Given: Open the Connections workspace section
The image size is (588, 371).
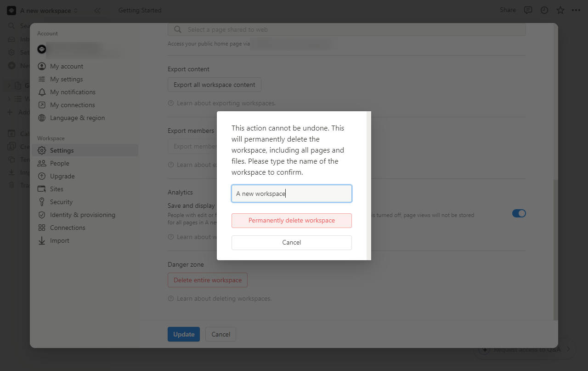Looking at the screenshot, I should pyautogui.click(x=85, y=228).
